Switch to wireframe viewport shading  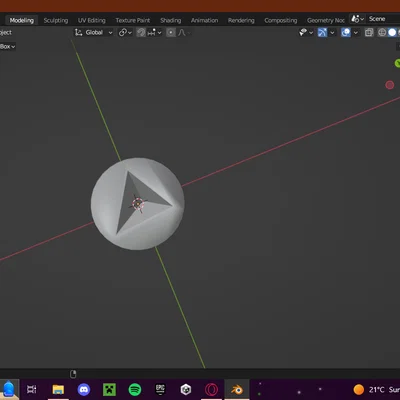382,32
